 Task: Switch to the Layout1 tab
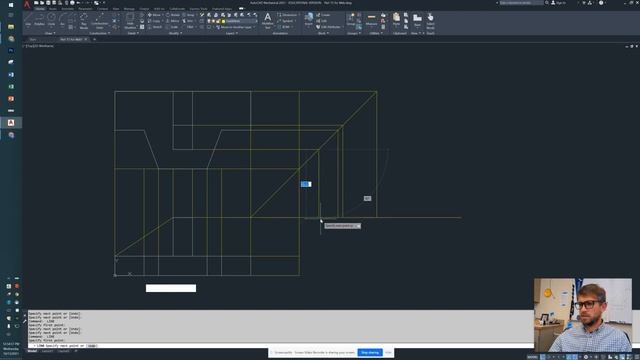coord(47,351)
